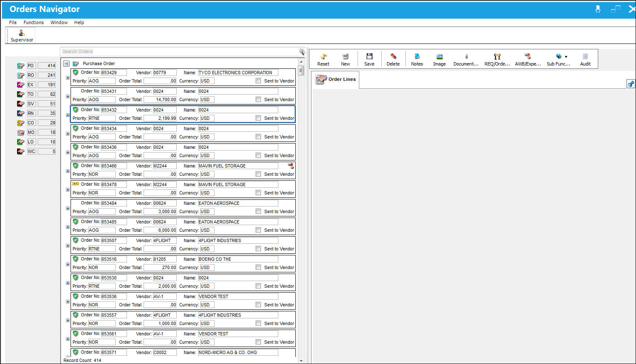Open the File menu
The image size is (636, 364).
tap(13, 22)
